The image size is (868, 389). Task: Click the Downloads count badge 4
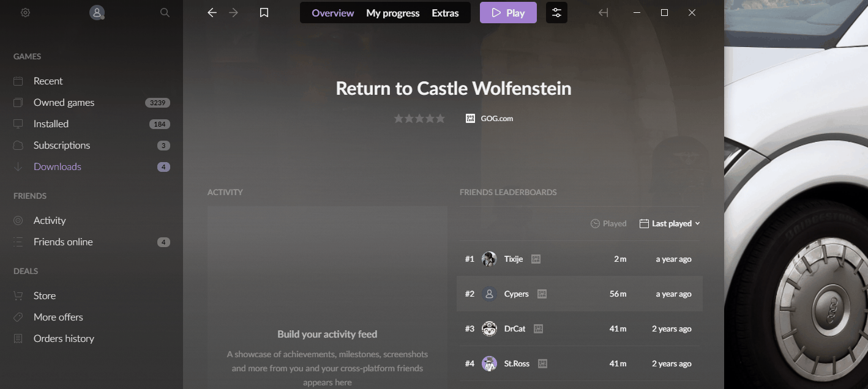(163, 167)
